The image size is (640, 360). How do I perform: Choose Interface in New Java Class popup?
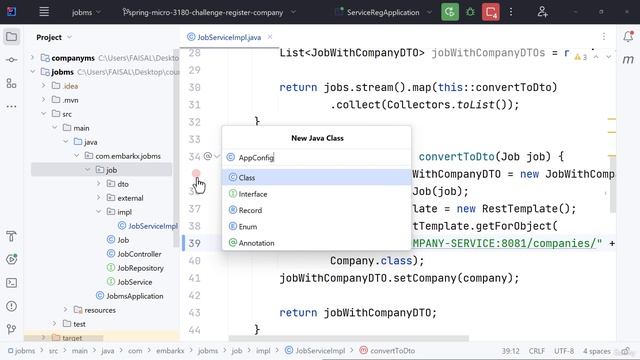(316, 194)
